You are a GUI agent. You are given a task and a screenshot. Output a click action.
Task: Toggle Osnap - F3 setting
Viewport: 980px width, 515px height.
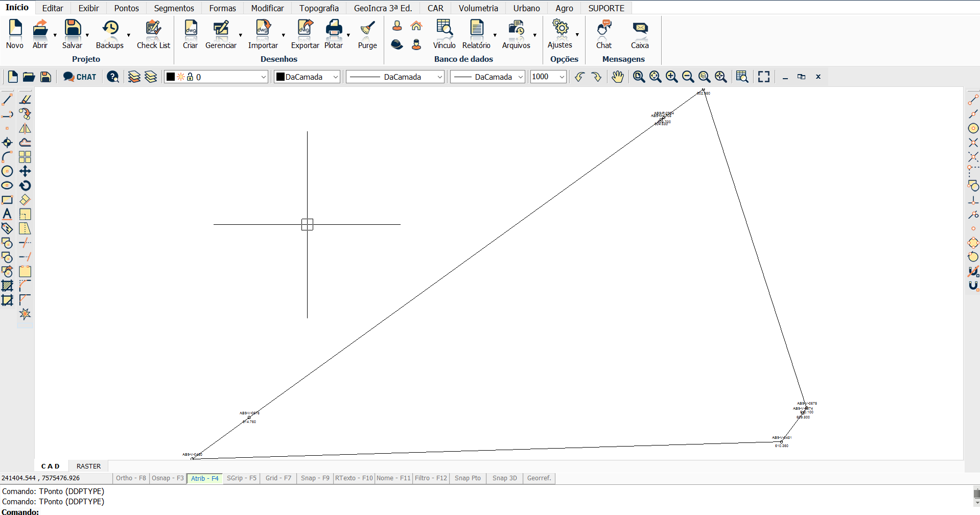tap(168, 478)
